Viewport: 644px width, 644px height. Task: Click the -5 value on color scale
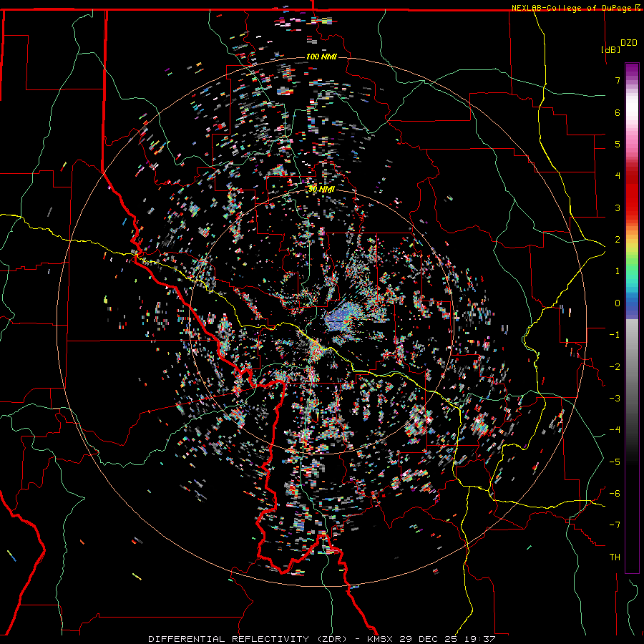point(615,462)
